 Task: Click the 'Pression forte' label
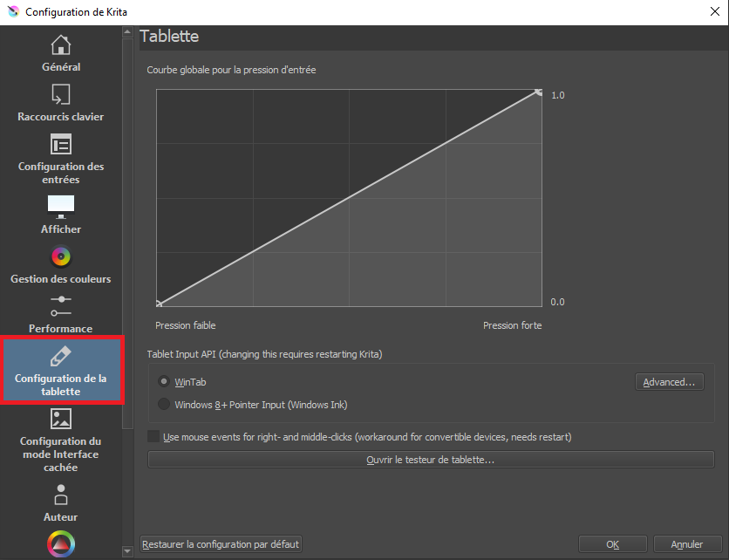(x=513, y=325)
